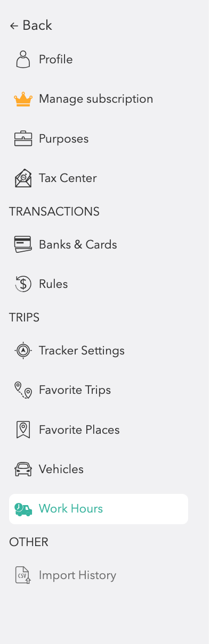
Task: Click the bookmark pin Favorite Places icon
Action: click(x=23, y=430)
